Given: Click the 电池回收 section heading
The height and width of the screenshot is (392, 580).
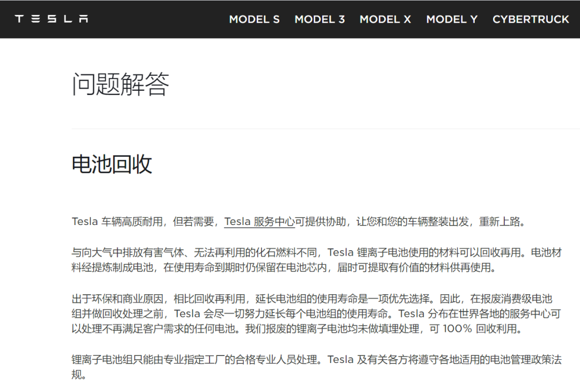Looking at the screenshot, I should [x=112, y=164].
